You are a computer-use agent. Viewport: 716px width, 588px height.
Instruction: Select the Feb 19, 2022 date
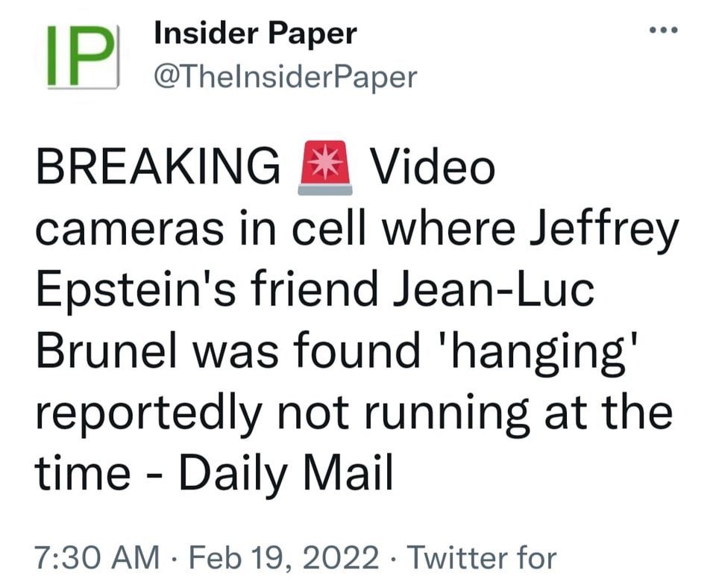pos(282,557)
